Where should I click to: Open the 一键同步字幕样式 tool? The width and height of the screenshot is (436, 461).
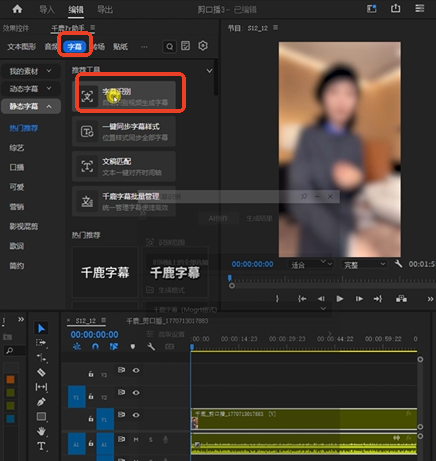click(x=124, y=131)
